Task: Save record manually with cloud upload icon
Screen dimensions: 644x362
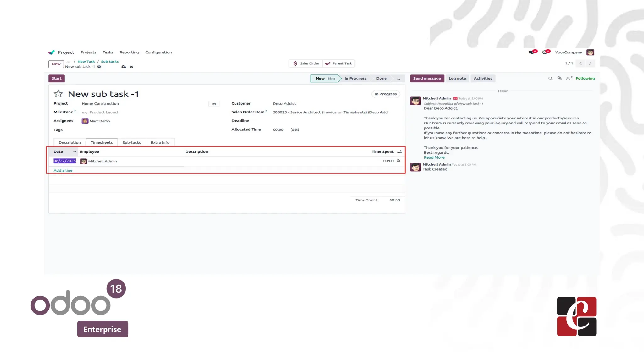Action: coord(124,67)
